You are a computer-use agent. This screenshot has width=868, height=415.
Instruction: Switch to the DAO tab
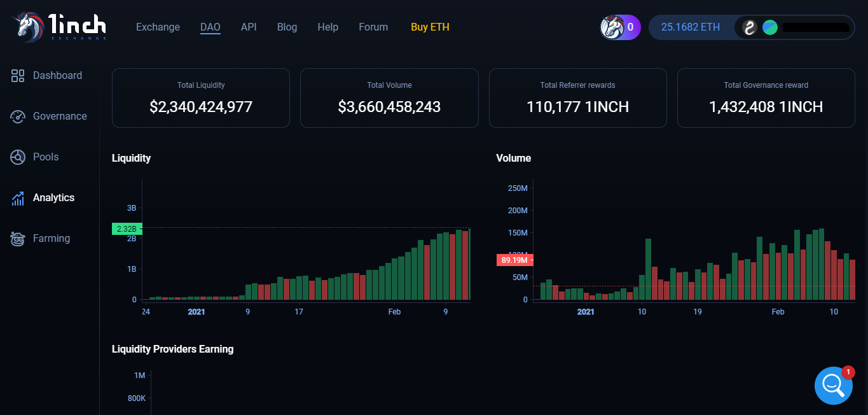[x=210, y=27]
